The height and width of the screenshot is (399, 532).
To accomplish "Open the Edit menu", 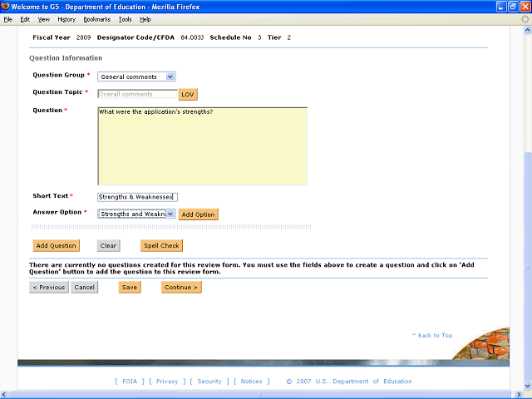I will click(25, 20).
